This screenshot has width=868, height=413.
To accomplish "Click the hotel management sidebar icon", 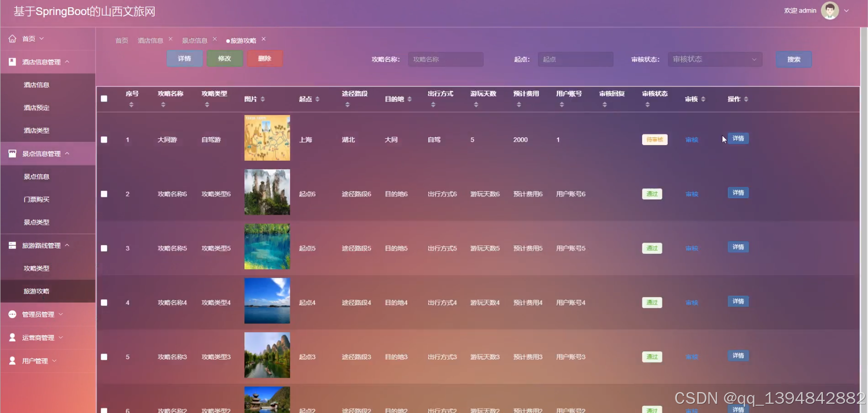I will 12,62.
